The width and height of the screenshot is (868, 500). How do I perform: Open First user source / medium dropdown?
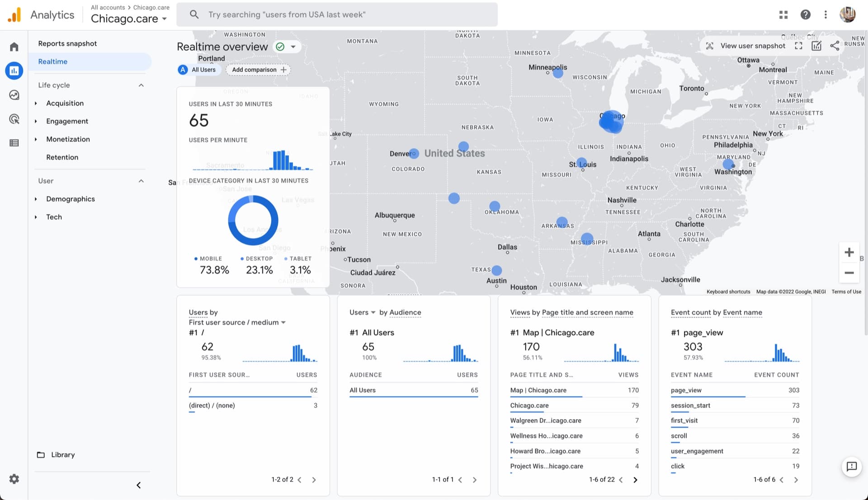[x=237, y=322]
